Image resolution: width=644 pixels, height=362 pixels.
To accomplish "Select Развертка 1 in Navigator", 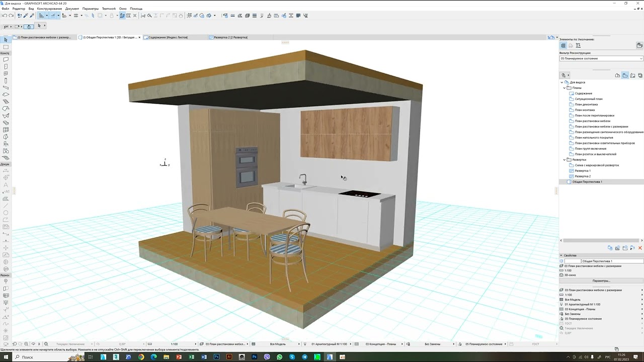I will [x=583, y=171].
